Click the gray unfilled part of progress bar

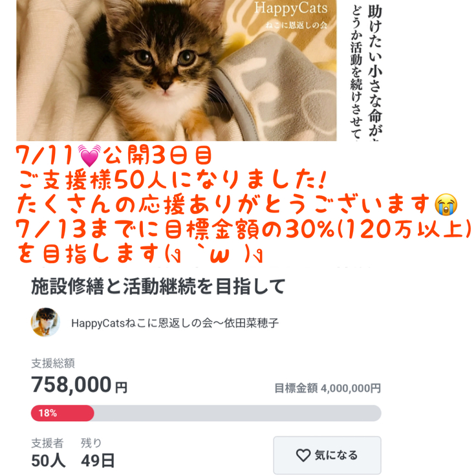[x=237, y=413]
